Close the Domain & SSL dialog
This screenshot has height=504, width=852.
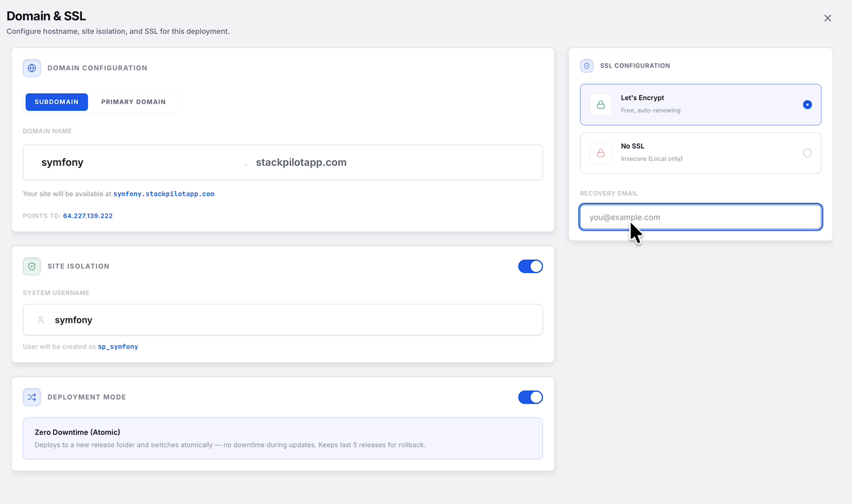click(x=828, y=18)
